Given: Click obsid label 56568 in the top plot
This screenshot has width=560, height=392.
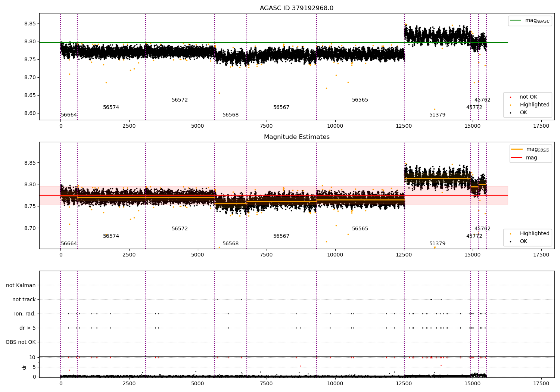Looking at the screenshot, I should [x=230, y=115].
